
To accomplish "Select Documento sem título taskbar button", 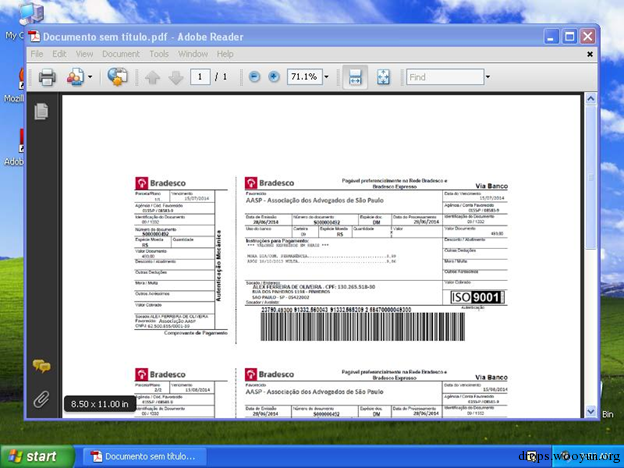I will (x=145, y=456).
